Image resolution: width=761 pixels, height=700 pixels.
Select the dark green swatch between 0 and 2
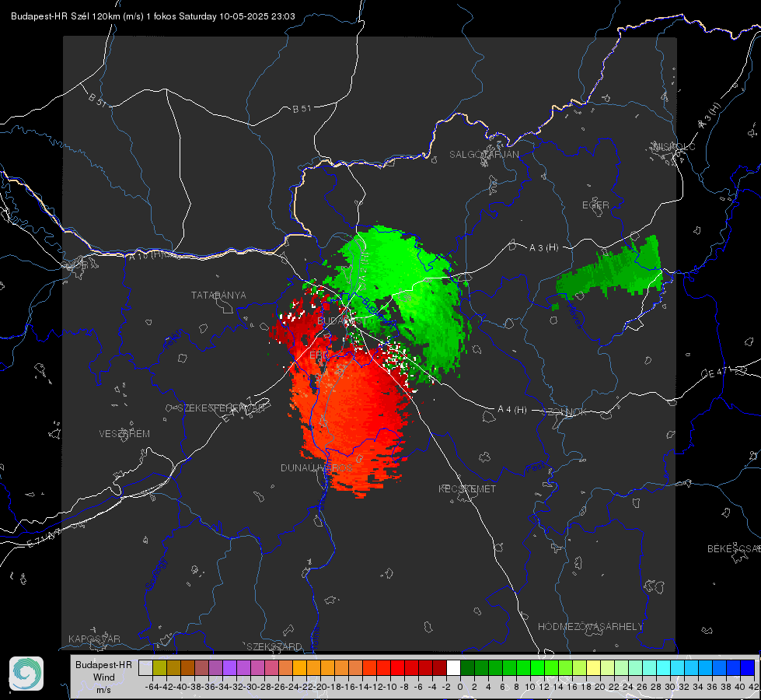(x=467, y=668)
